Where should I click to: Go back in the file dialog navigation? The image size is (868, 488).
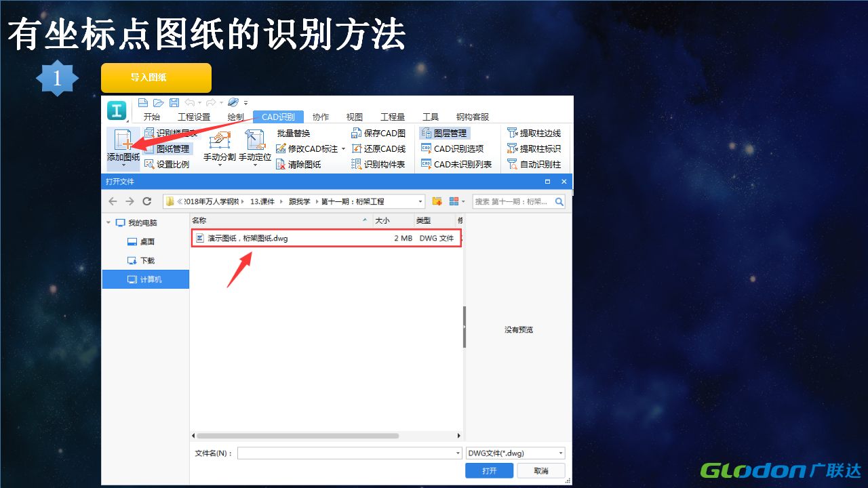tap(113, 201)
